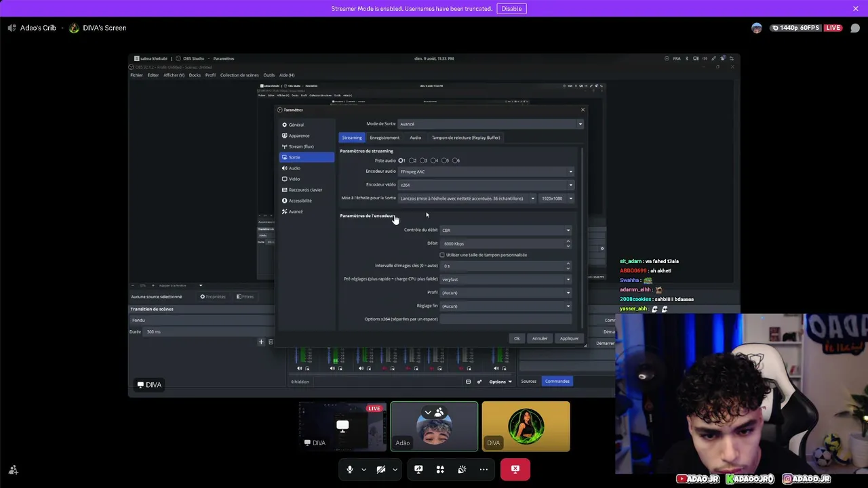Select DIVA's live screen share thumbnail
Screen dimensions: 868x488
click(342, 426)
